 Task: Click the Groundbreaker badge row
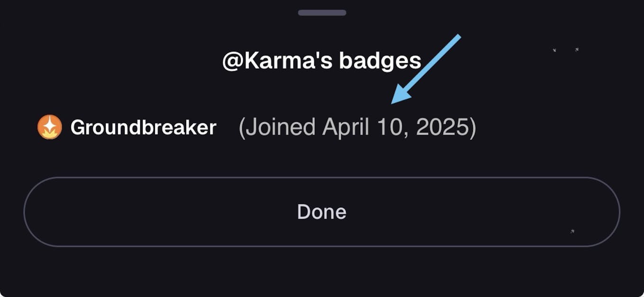click(x=256, y=128)
